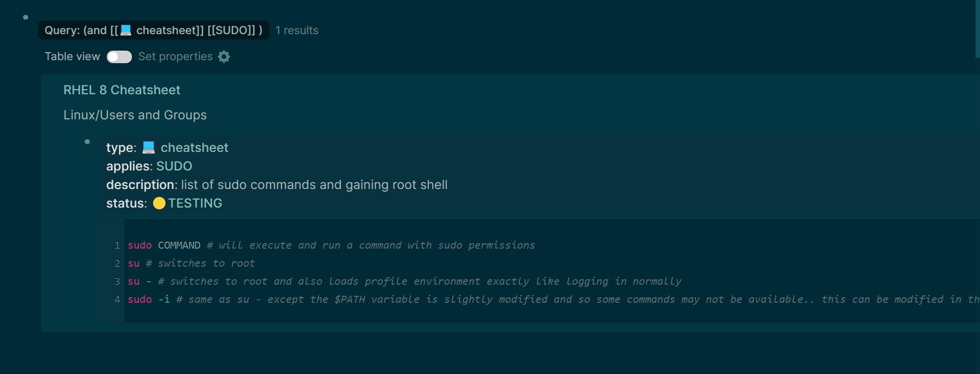Screen dimensions: 980x374
Task: Click the sudo COMMAND line in the code block
Action: pyautogui.click(x=331, y=245)
